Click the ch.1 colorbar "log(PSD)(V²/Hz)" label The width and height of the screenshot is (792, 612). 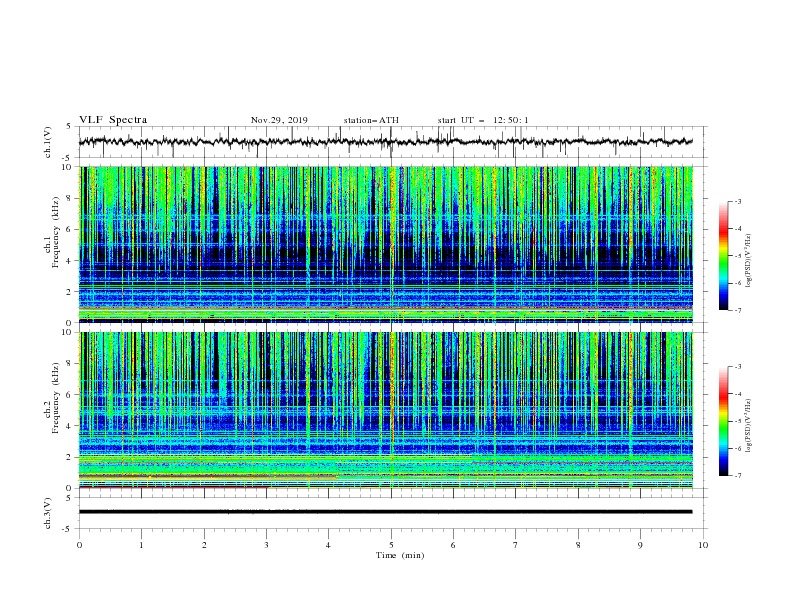click(x=748, y=261)
